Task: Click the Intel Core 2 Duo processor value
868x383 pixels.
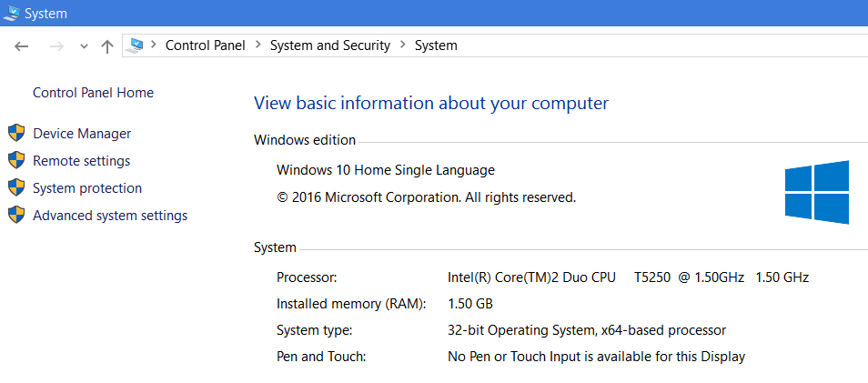Action: coord(629,277)
